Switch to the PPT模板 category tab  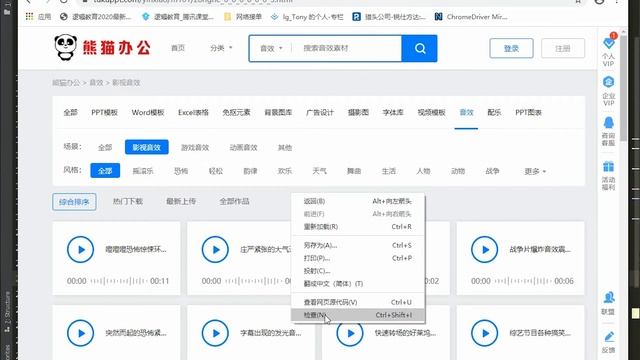[x=104, y=112]
